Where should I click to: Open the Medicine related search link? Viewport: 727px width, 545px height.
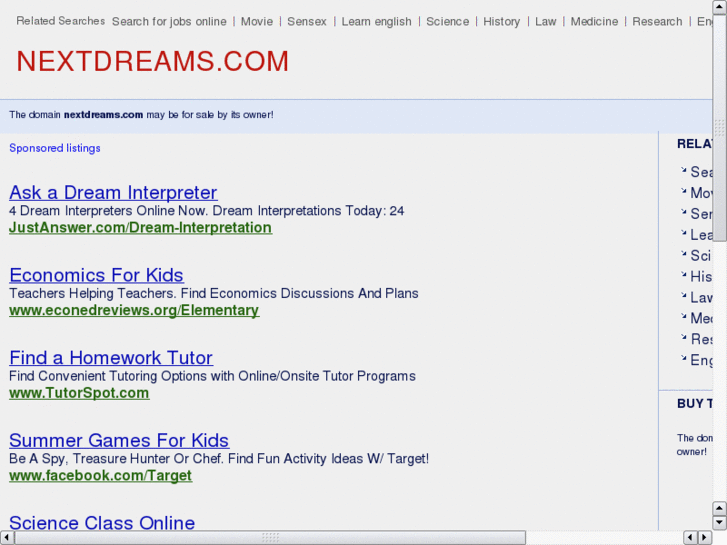point(594,22)
